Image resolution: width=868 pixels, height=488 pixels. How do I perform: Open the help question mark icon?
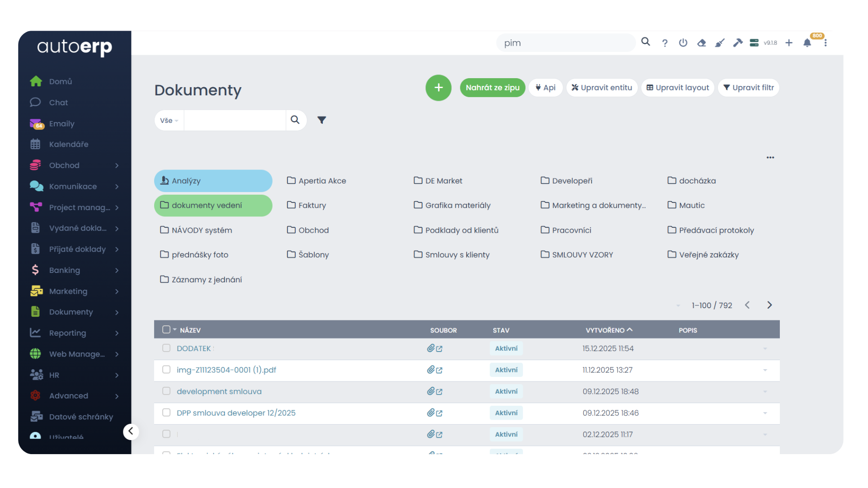[665, 43]
